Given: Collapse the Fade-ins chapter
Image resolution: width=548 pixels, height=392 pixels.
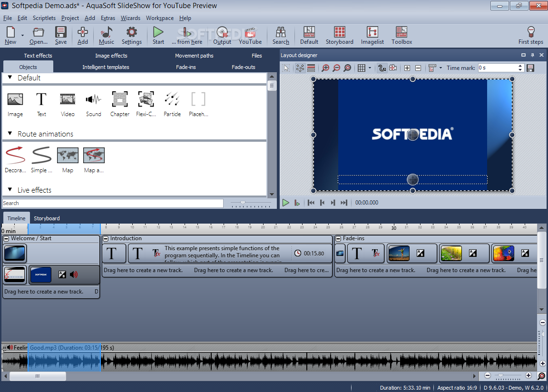Looking at the screenshot, I should pos(338,239).
